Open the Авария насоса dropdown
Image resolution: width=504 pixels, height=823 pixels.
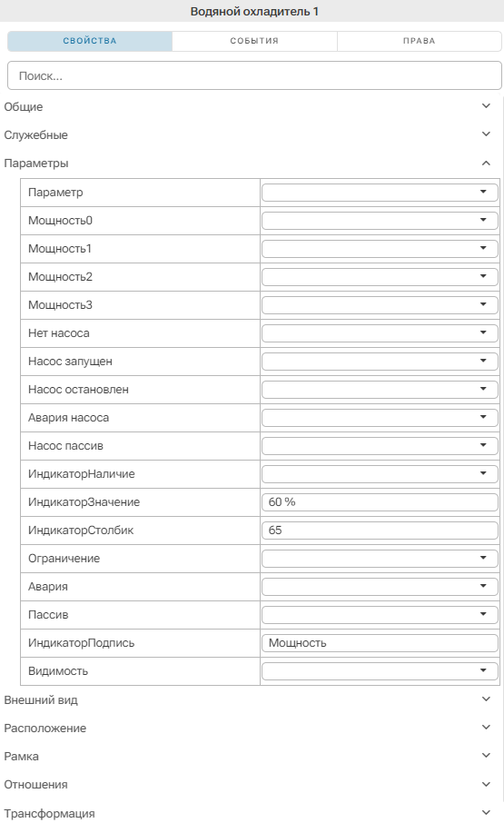coord(380,417)
